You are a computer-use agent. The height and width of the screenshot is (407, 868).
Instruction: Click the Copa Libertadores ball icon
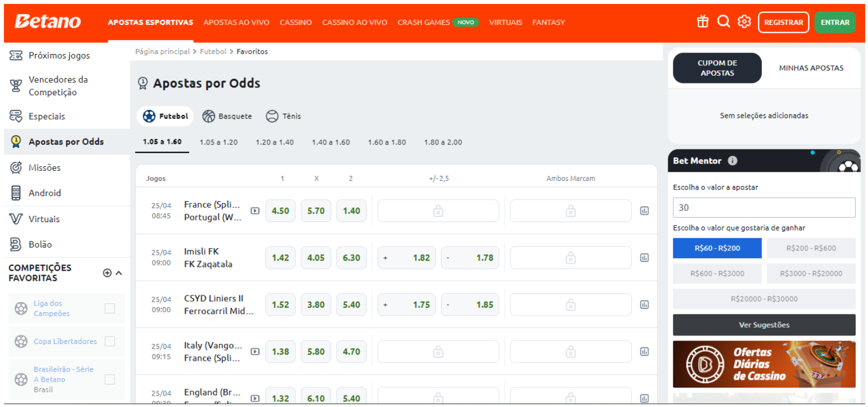pyautogui.click(x=21, y=342)
